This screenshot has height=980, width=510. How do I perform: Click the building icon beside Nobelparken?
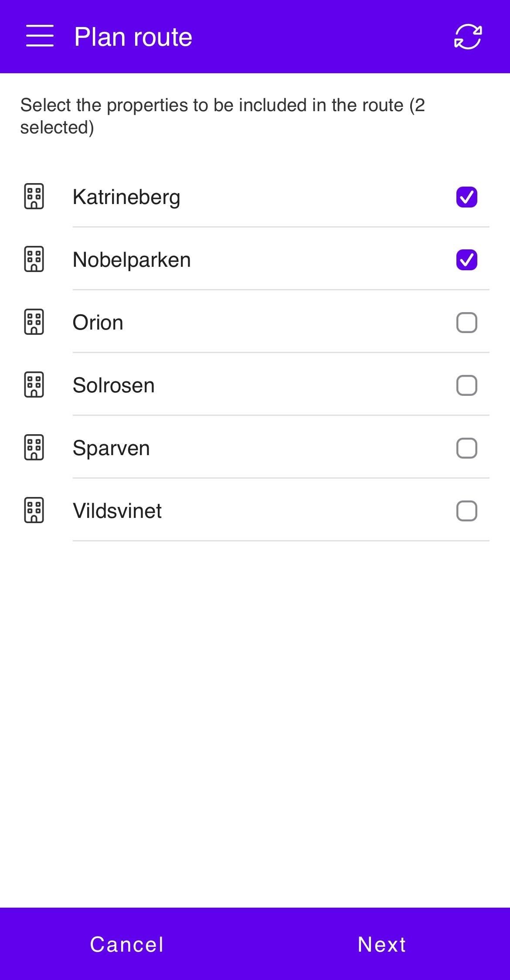click(x=34, y=259)
